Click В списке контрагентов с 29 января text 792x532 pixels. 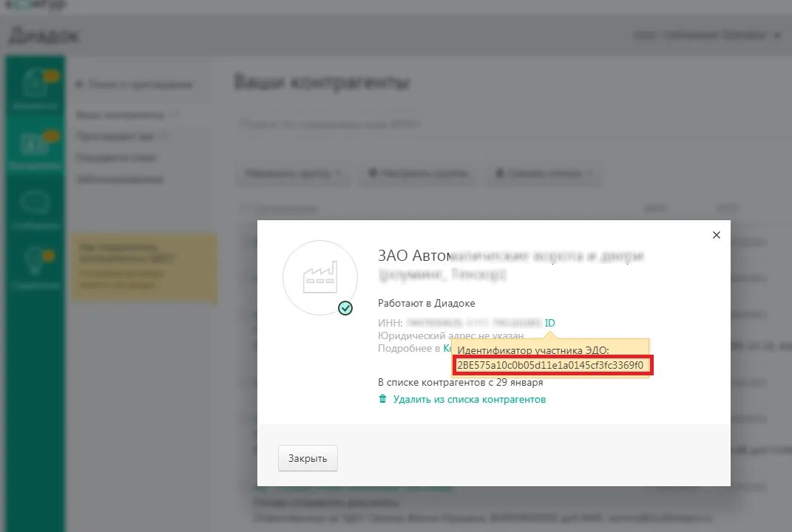coord(460,382)
